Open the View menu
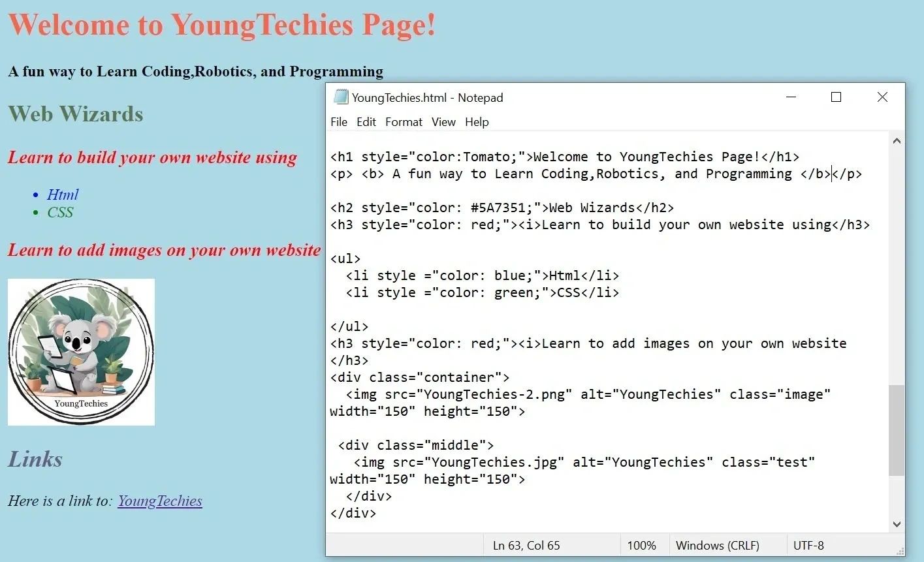 pos(443,122)
